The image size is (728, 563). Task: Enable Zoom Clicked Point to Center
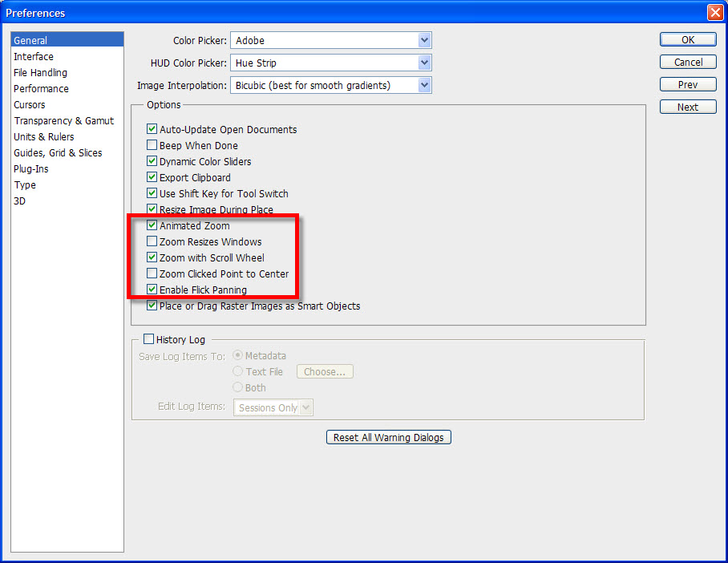coord(152,273)
